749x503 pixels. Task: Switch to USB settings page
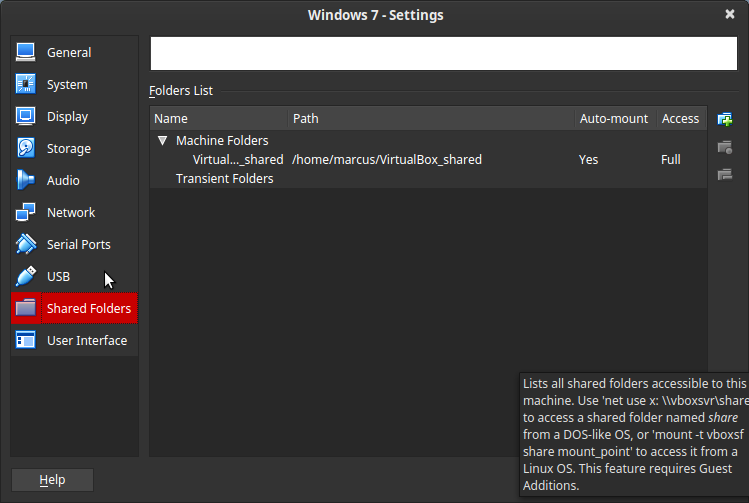click(58, 277)
